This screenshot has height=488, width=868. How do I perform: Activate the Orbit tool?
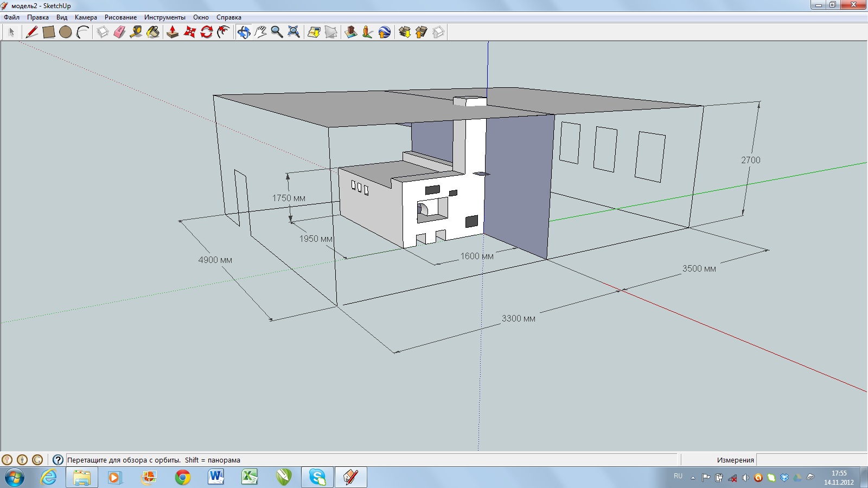point(244,32)
